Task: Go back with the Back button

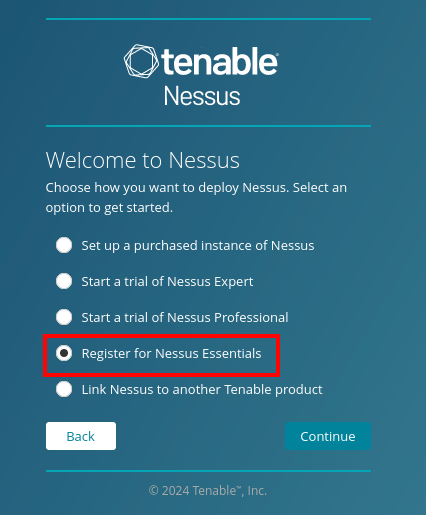Action: pyautogui.click(x=81, y=436)
